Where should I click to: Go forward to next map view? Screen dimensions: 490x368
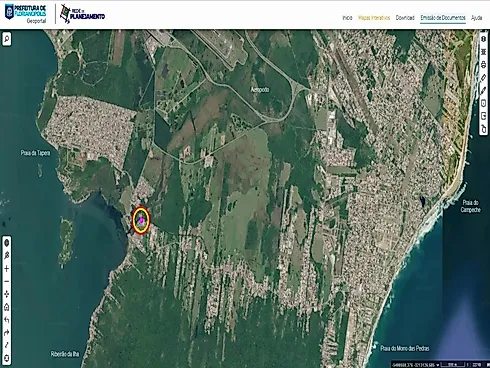pyautogui.click(x=6, y=333)
